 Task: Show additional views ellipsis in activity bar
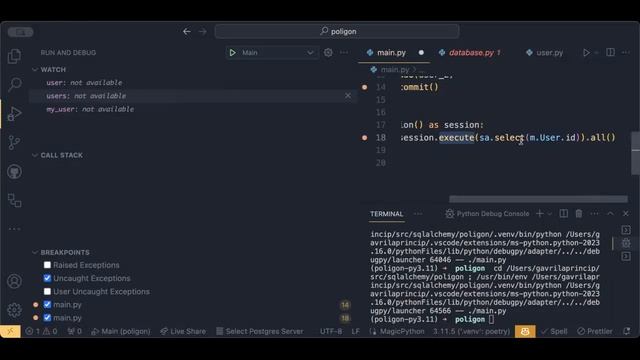coord(15,229)
